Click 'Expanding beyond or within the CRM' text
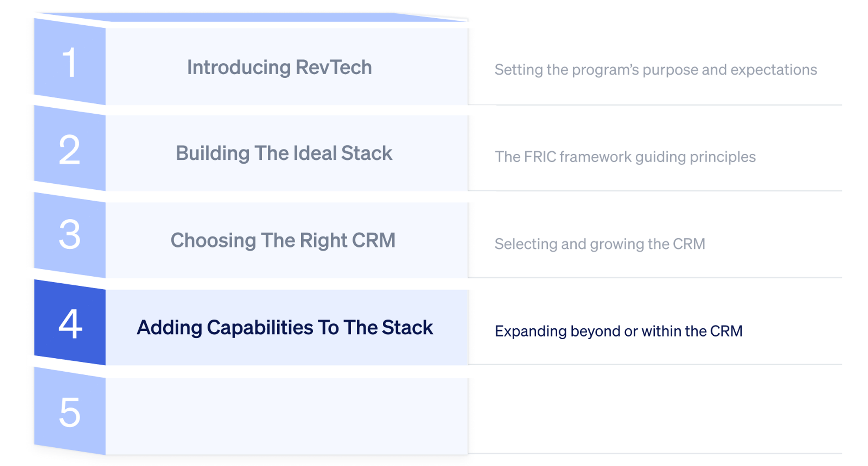This screenshot has width=868, height=466. pos(618,331)
